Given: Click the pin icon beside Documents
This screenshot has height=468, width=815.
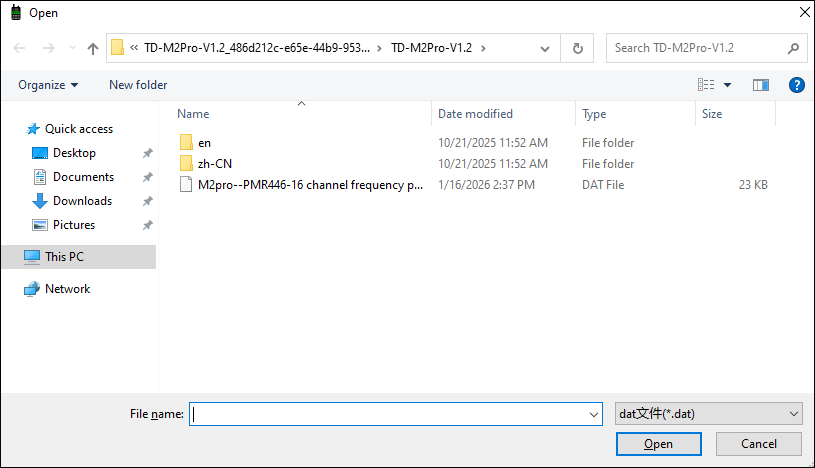Looking at the screenshot, I should tap(148, 177).
